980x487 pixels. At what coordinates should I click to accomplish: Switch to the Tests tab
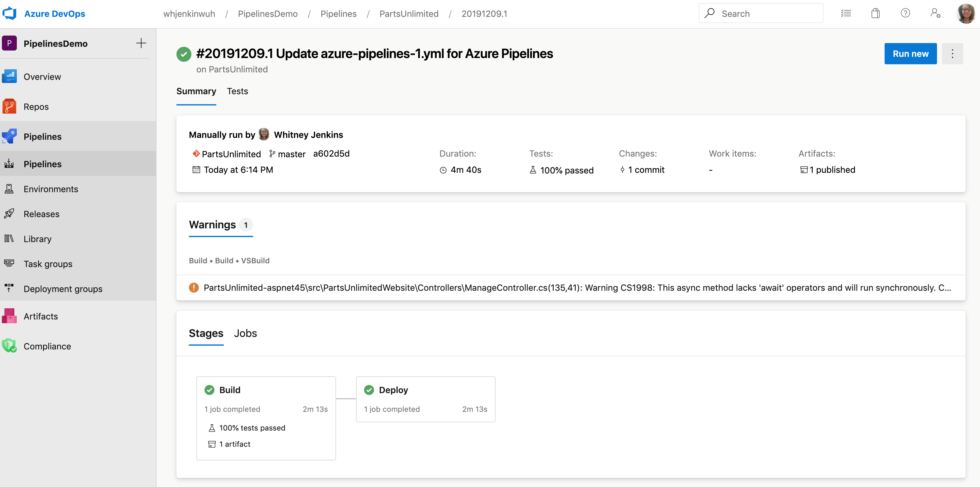click(238, 91)
